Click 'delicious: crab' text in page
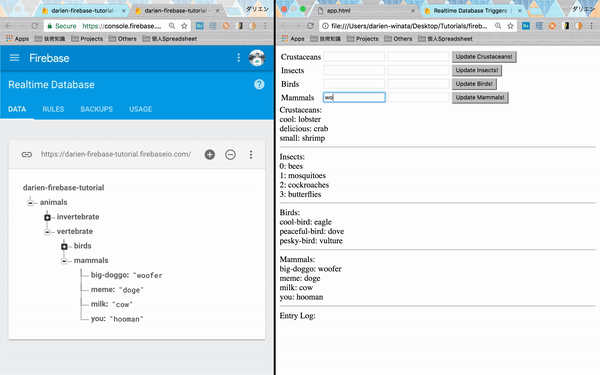Screen dimensions: 600x375 pyautogui.click(x=304, y=129)
